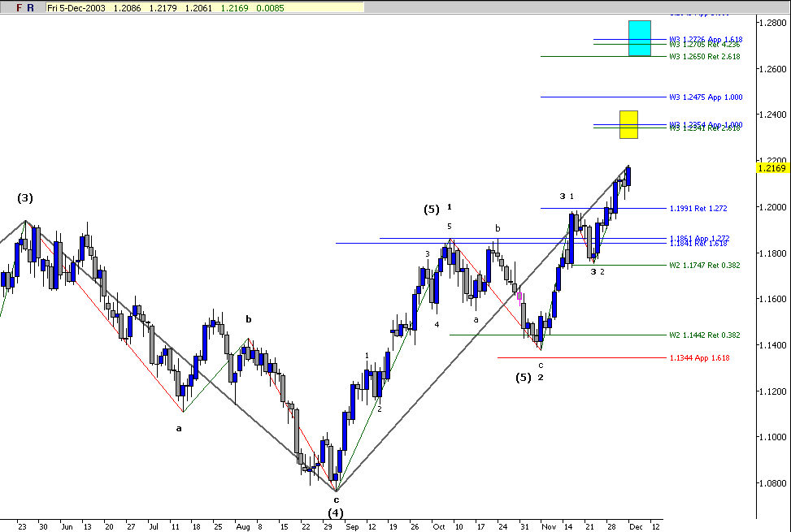
Task: Click the 1.1200 price axis label
Action: [773, 391]
